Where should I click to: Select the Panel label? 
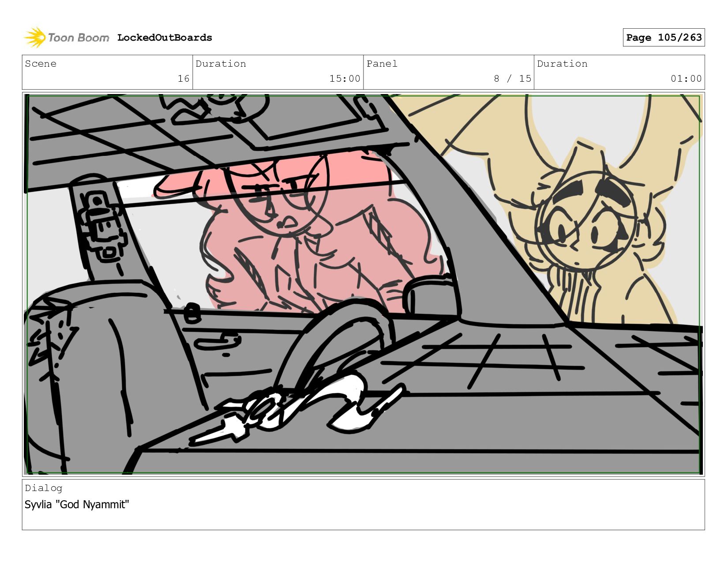(x=382, y=64)
